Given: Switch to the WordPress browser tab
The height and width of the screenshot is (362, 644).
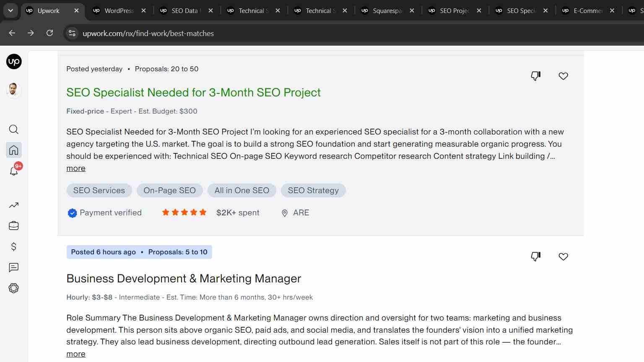Looking at the screenshot, I should (119, 11).
